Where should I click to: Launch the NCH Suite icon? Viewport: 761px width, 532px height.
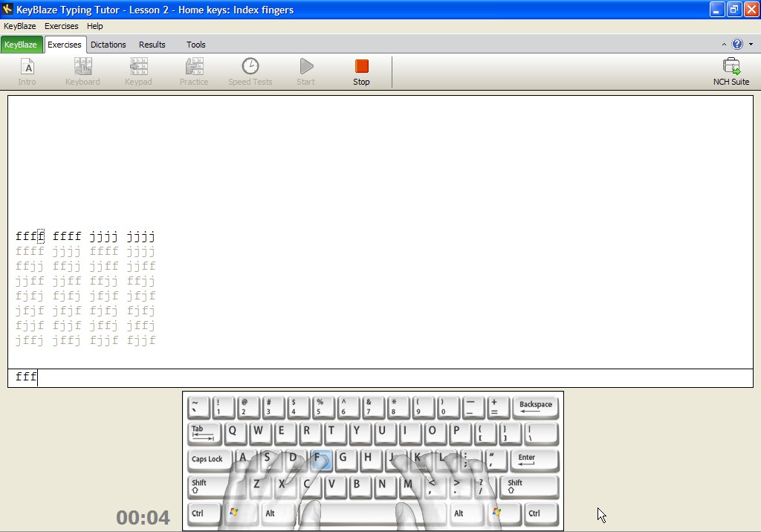coord(731,71)
